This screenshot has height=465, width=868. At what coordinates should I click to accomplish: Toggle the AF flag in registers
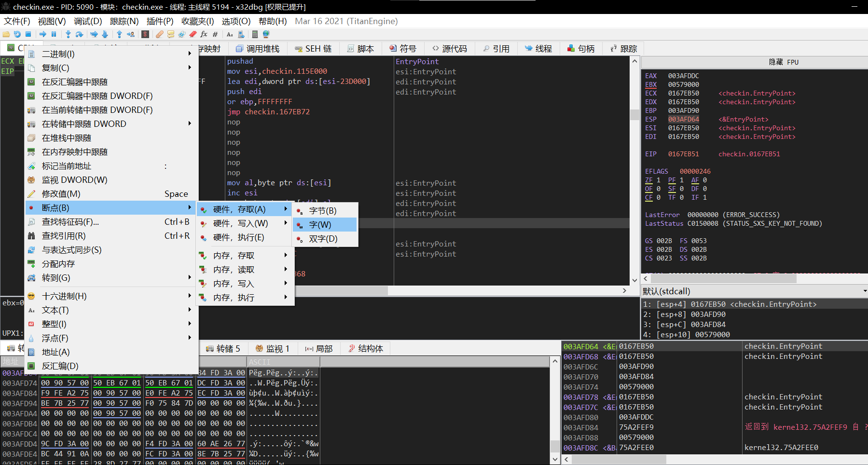pos(695,180)
